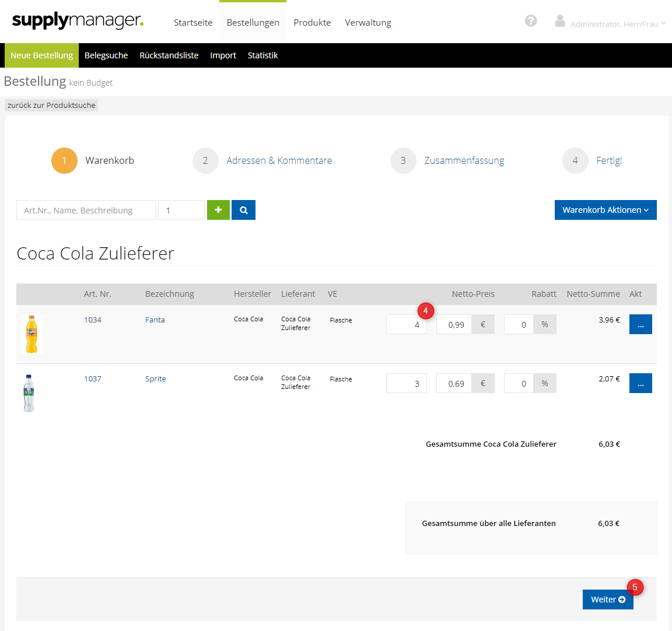The height and width of the screenshot is (631, 672).
Task: Click the Fanta quantity input field
Action: click(x=406, y=325)
